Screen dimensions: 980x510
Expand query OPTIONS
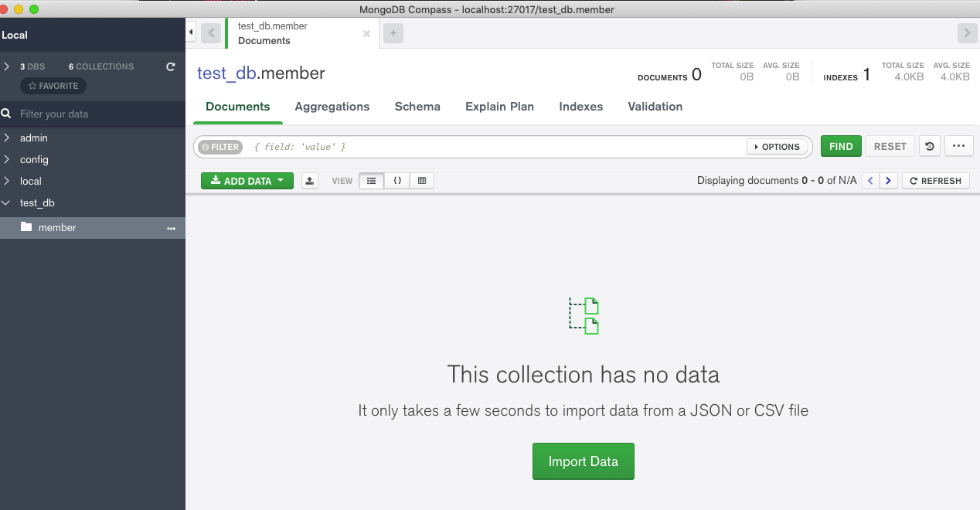click(778, 147)
